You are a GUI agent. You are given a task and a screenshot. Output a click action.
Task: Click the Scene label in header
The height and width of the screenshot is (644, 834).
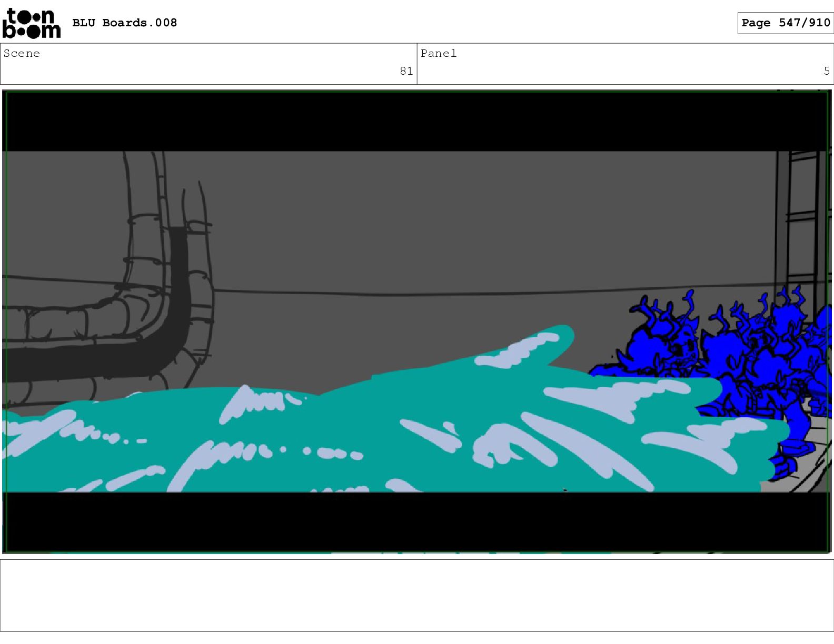pyautogui.click(x=22, y=53)
